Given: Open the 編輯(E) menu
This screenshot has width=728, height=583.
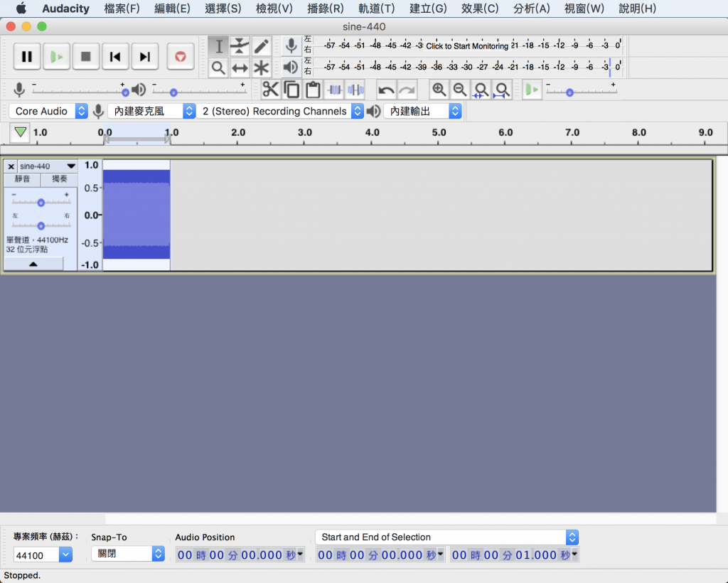Looking at the screenshot, I should (172, 9).
